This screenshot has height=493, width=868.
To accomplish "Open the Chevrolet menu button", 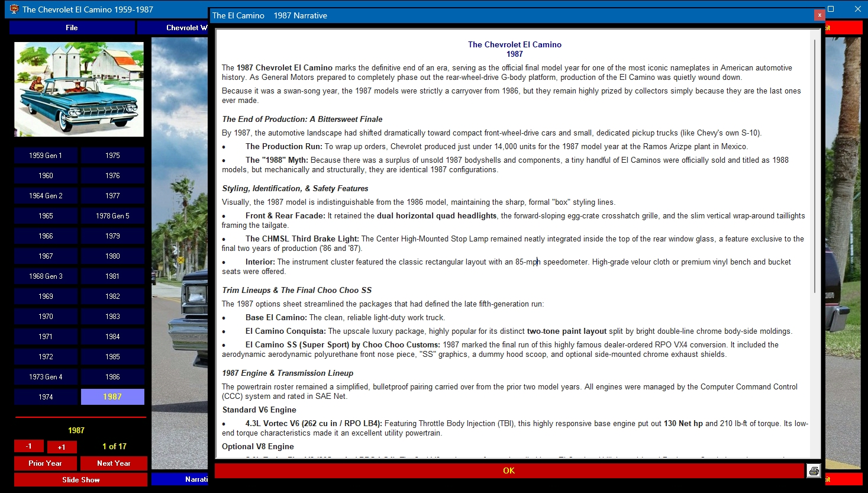I will 173,28.
